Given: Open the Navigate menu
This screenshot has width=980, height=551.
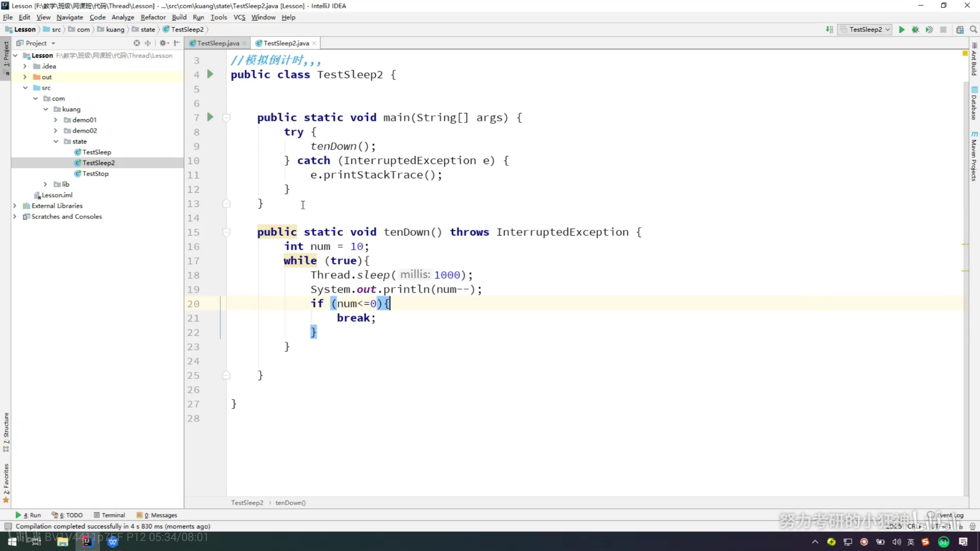Looking at the screenshot, I should (70, 17).
